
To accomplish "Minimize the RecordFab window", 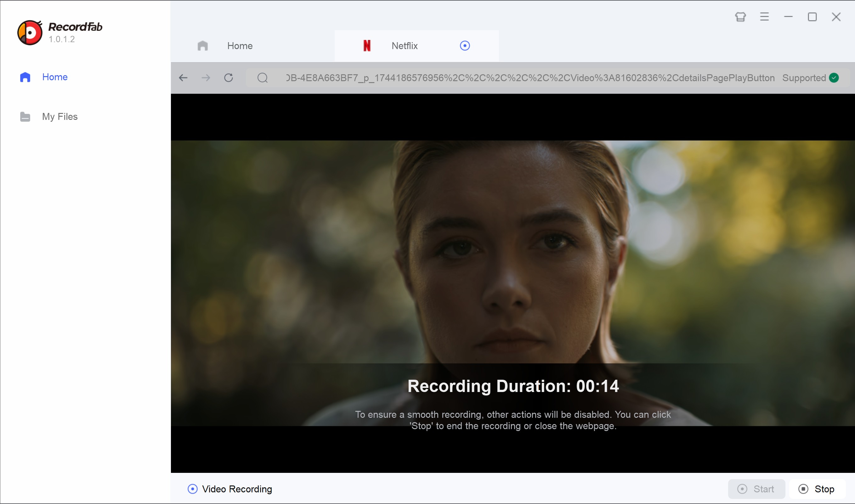I will pos(788,17).
